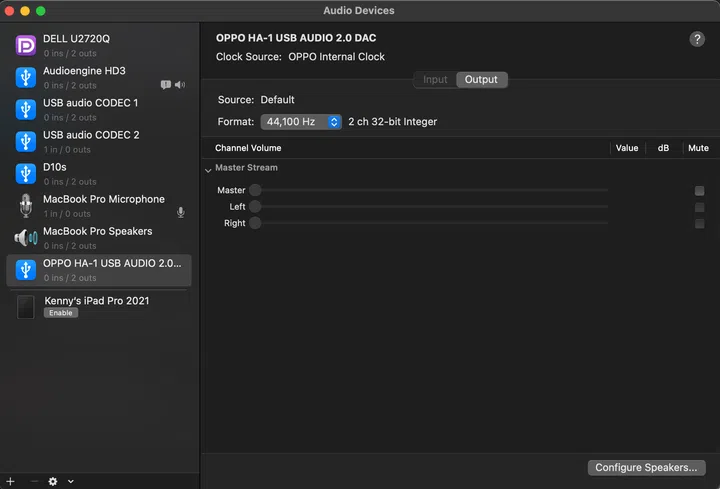Add a new device with plus icon
Screen dimensions: 720x489
(10, 481)
